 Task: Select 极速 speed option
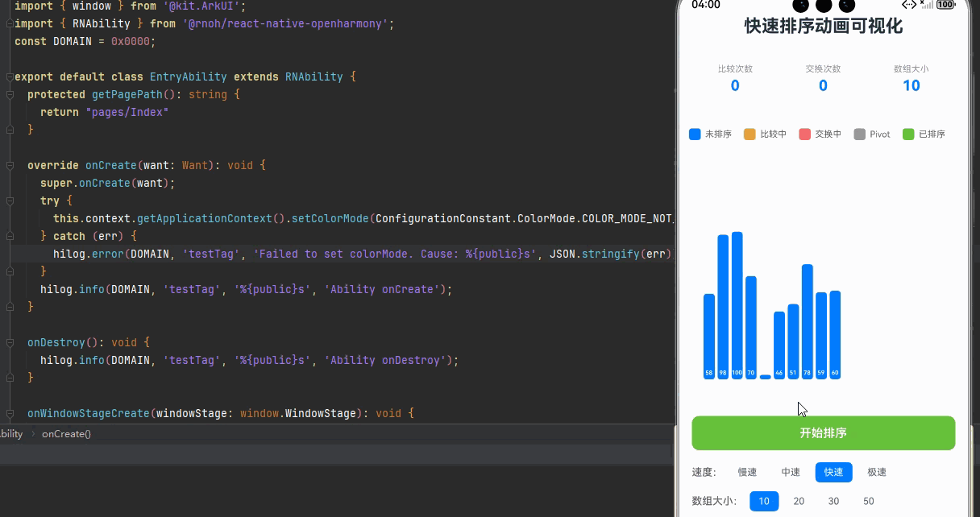tap(877, 472)
